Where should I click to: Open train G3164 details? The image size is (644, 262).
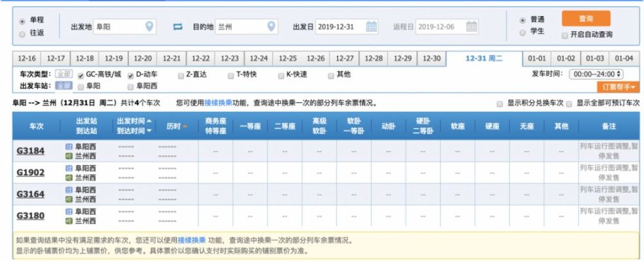[30, 194]
